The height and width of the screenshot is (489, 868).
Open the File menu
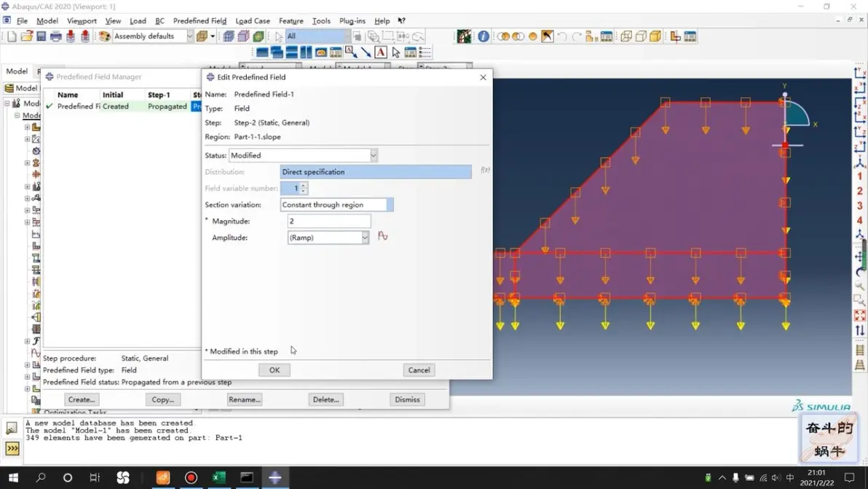coord(22,21)
